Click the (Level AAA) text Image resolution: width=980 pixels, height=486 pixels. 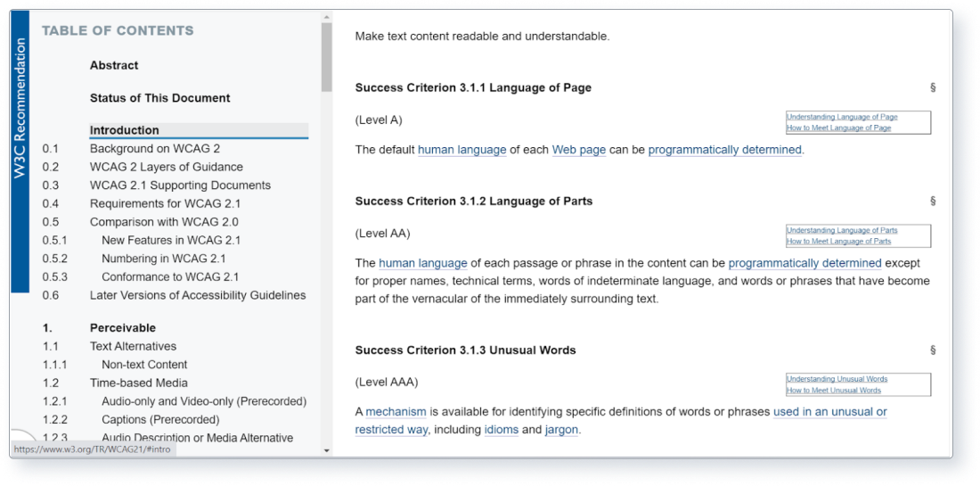(387, 383)
